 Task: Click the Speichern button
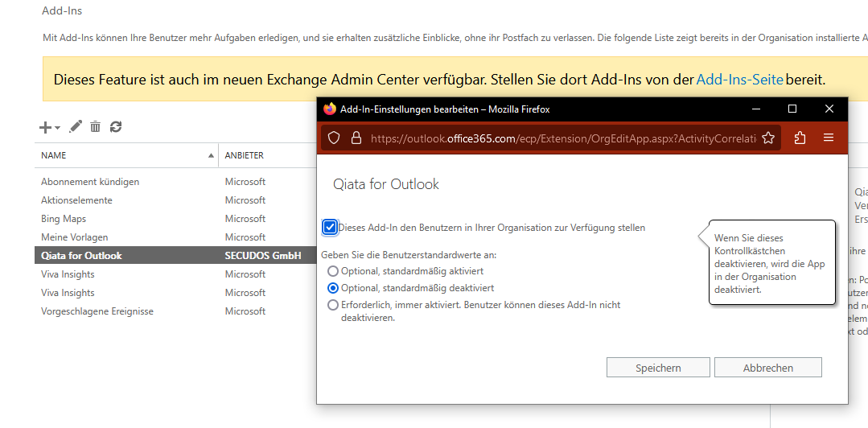(x=658, y=368)
